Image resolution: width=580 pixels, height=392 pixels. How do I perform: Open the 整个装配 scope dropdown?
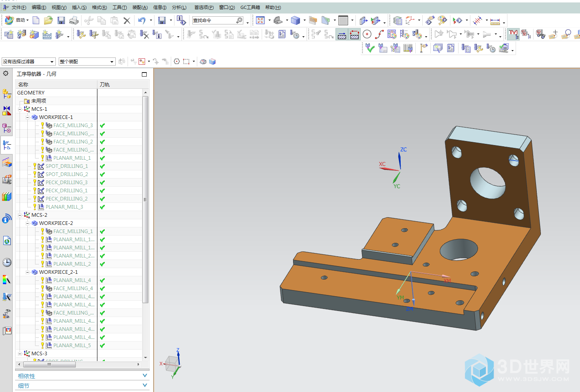(x=87, y=62)
